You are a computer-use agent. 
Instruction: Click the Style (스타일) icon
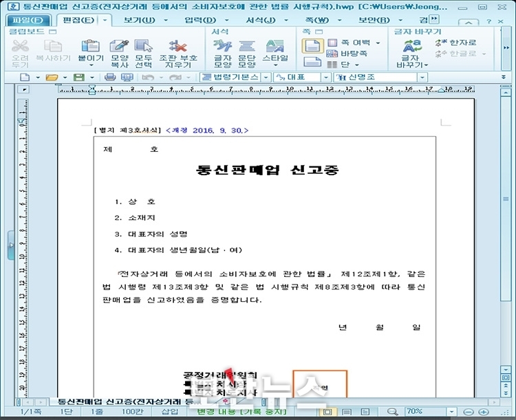tap(275, 46)
